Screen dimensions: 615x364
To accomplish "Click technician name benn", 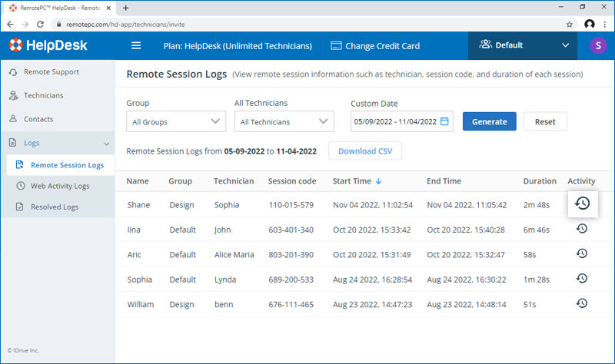I will [224, 304].
